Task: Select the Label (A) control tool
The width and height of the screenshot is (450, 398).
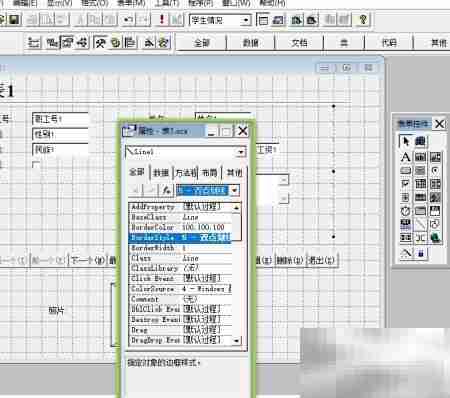Action: click(x=406, y=157)
